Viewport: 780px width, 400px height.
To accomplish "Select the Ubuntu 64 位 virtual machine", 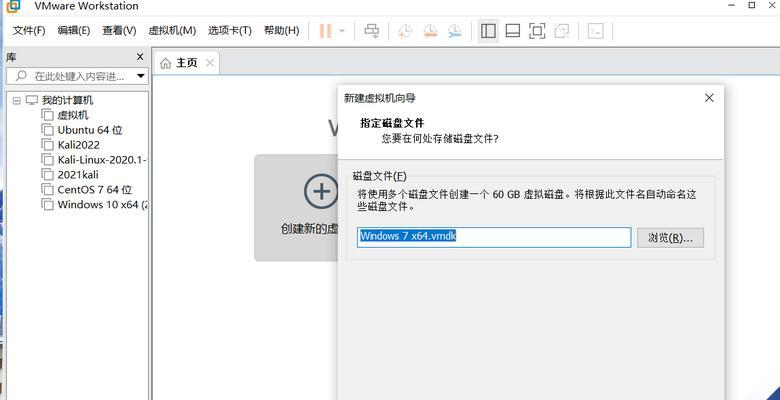I will pos(90,130).
